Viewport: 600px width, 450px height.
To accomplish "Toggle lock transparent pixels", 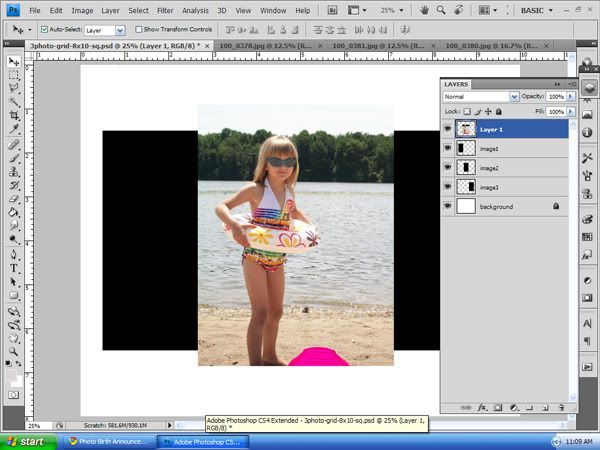I will [x=467, y=112].
